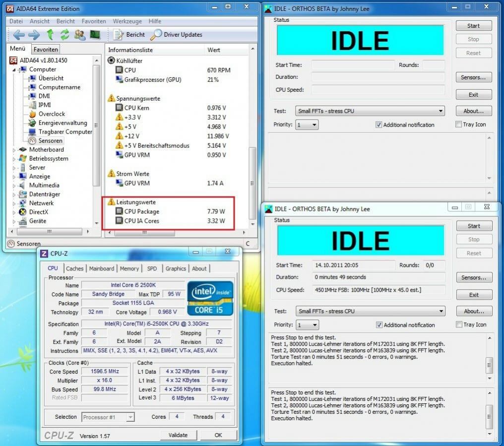Screen dimensions: 504x446
Task: Click the AIDA64 back arrow icon
Action: click(19, 34)
